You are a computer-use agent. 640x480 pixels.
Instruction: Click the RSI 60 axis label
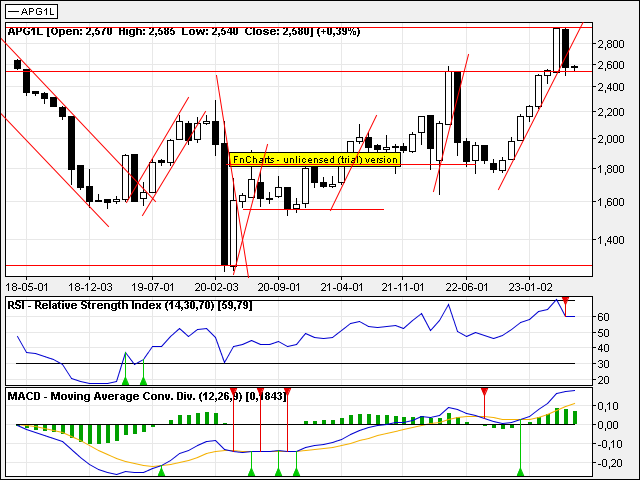(x=603, y=317)
